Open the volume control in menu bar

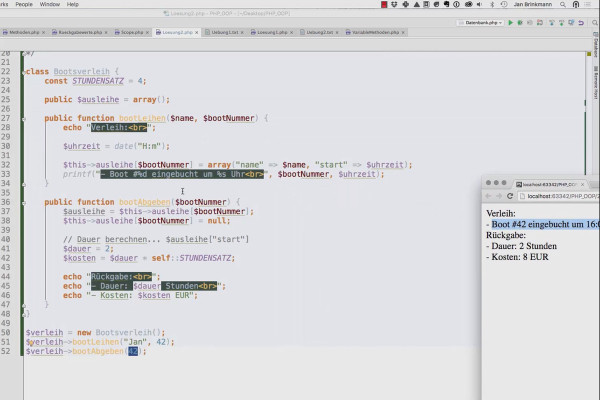click(x=480, y=4)
